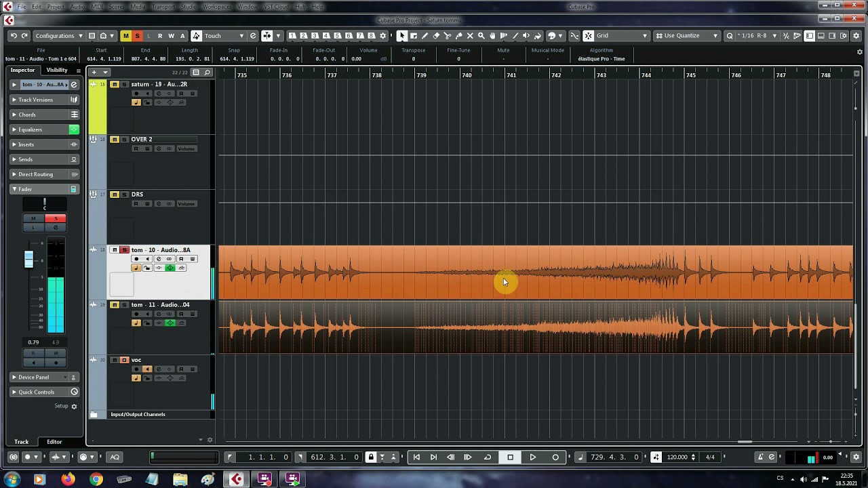Click the transport Stop button
868x488 pixels.
click(510, 457)
